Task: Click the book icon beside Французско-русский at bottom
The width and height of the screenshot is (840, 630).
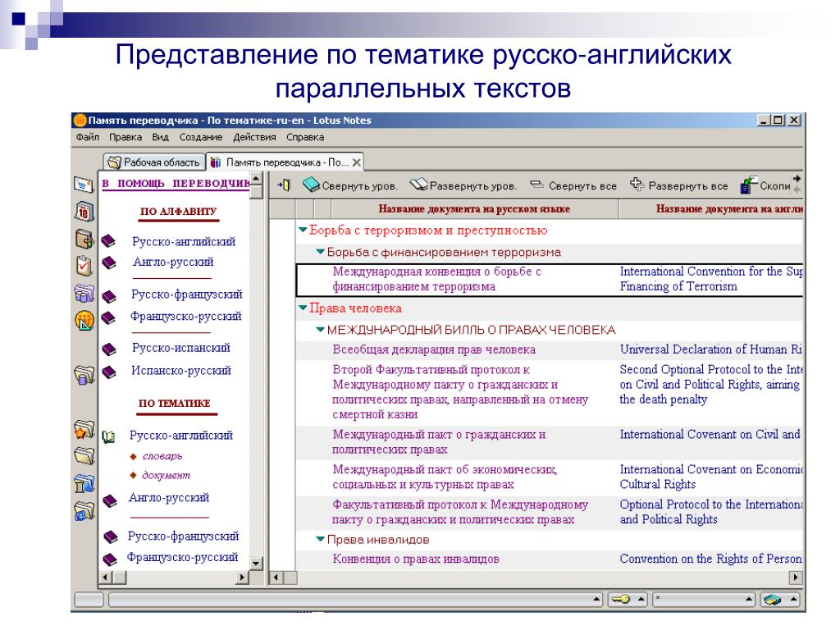Action: (110, 559)
